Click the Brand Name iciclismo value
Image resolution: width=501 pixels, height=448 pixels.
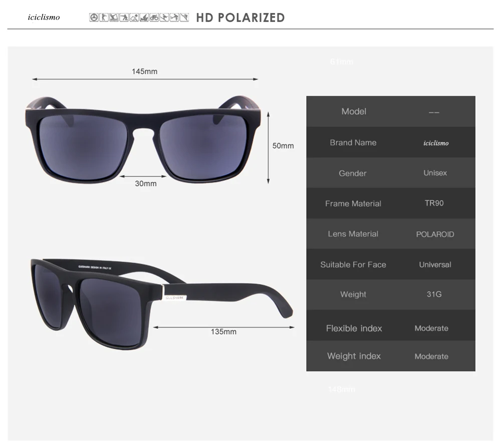coord(436,143)
